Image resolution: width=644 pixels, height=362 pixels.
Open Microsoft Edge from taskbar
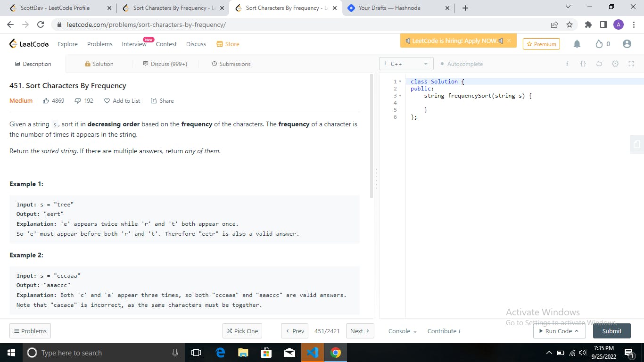[220, 353]
